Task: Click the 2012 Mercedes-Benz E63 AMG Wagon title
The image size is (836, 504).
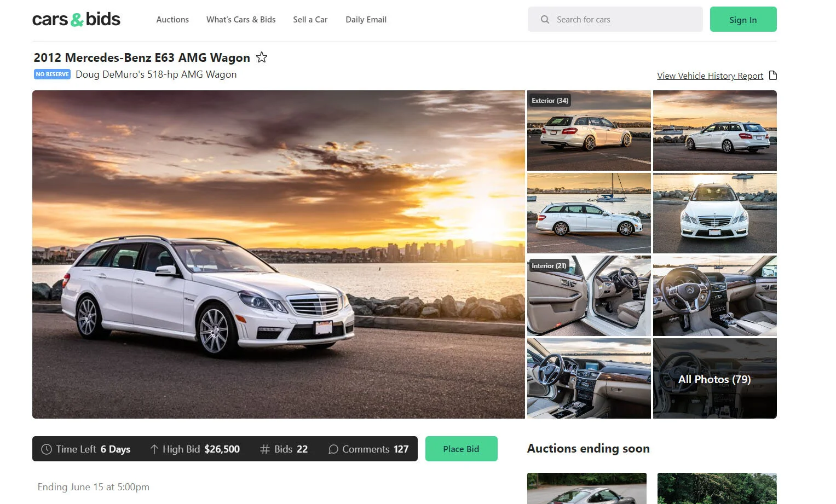Action: 142,57
